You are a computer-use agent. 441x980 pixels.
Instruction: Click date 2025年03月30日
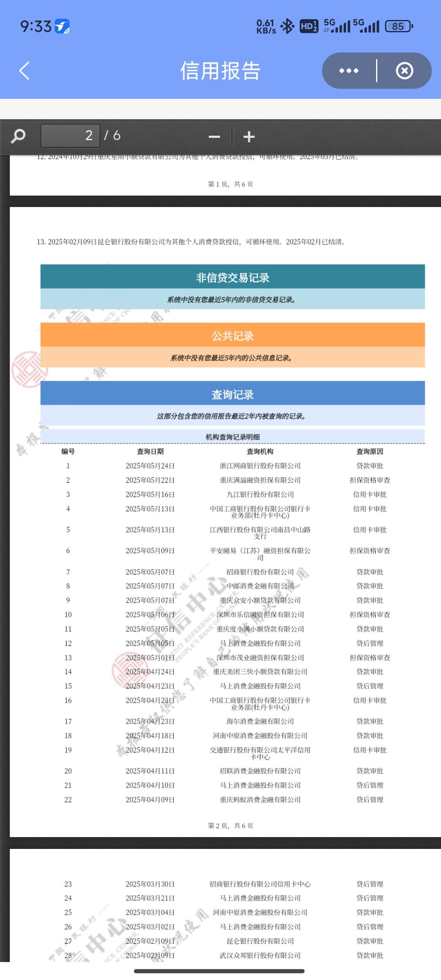point(150,884)
